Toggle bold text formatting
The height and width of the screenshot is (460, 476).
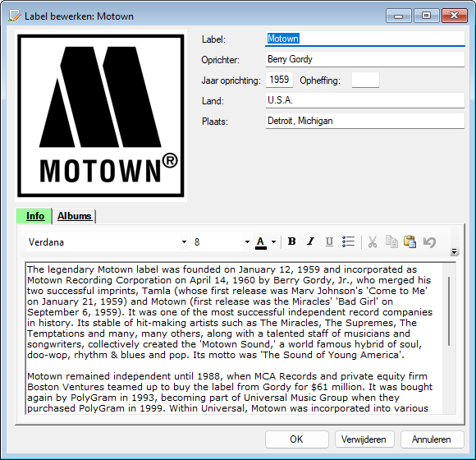[291, 241]
